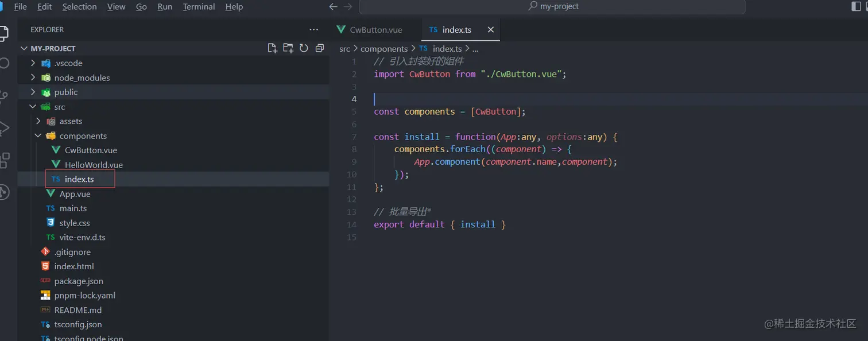This screenshot has width=868, height=341.
Task: Create a new file in MY-PROJECT
Action: tap(273, 48)
